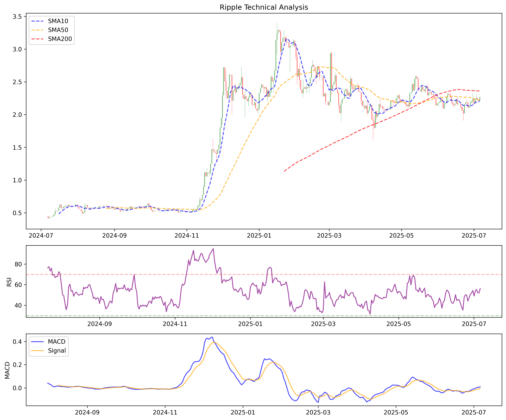Click the Ripple Technical Analysis chart title

pyautogui.click(x=264, y=7)
